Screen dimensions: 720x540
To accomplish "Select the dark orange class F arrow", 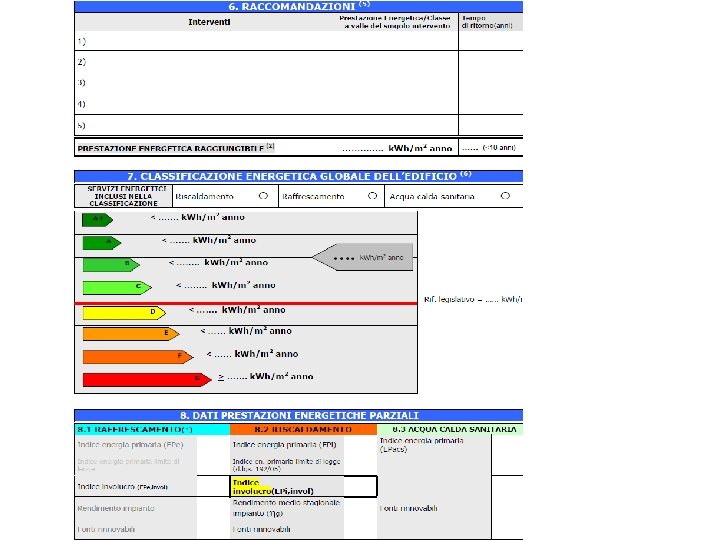I will pos(138,357).
